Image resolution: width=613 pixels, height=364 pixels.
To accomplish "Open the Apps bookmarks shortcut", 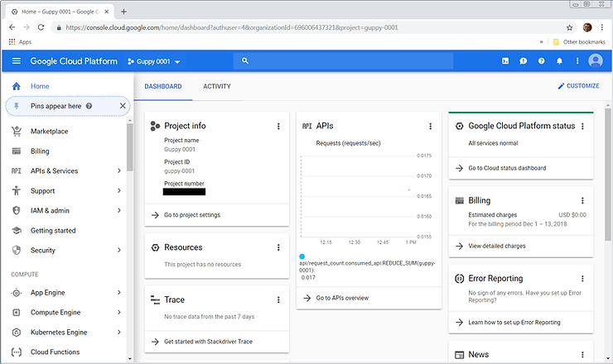I will coord(20,42).
